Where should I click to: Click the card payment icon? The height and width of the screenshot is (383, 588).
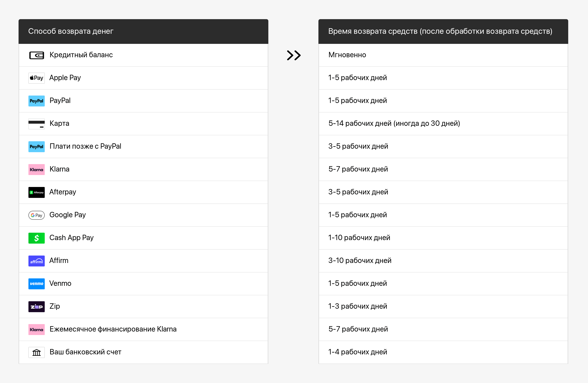tap(36, 124)
